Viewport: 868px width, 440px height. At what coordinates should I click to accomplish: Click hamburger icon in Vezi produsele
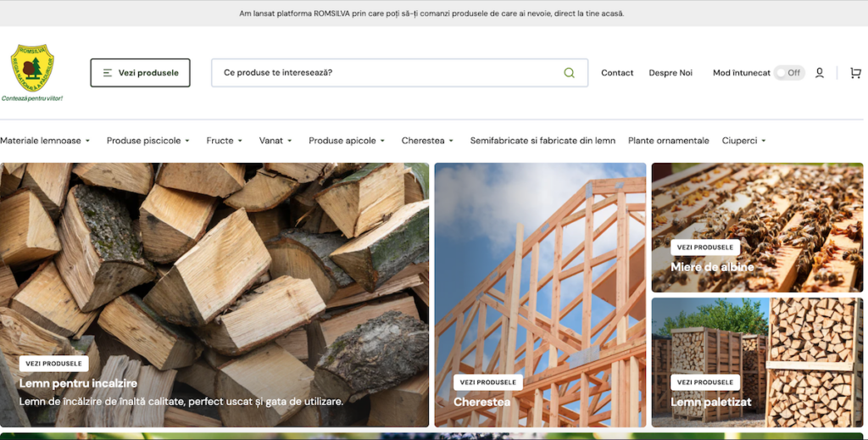(x=108, y=73)
